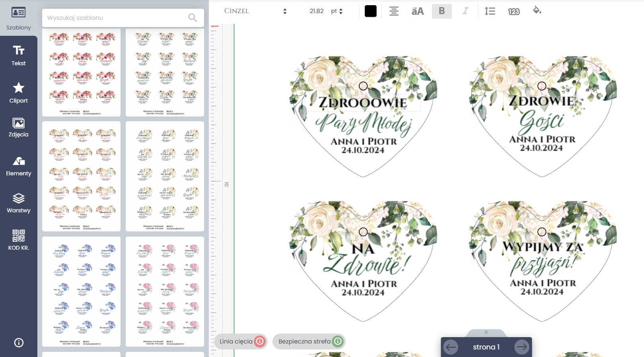Toggle bold formatting button

[x=442, y=11]
